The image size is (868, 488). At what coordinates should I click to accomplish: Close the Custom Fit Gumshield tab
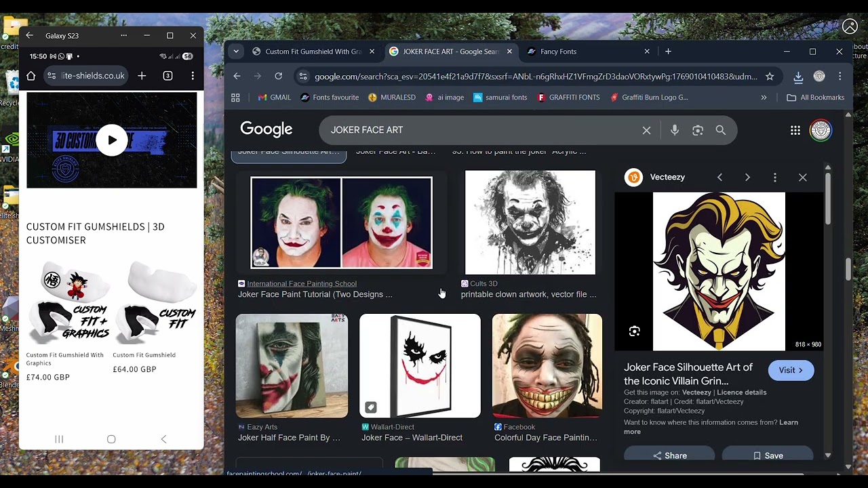pyautogui.click(x=372, y=52)
